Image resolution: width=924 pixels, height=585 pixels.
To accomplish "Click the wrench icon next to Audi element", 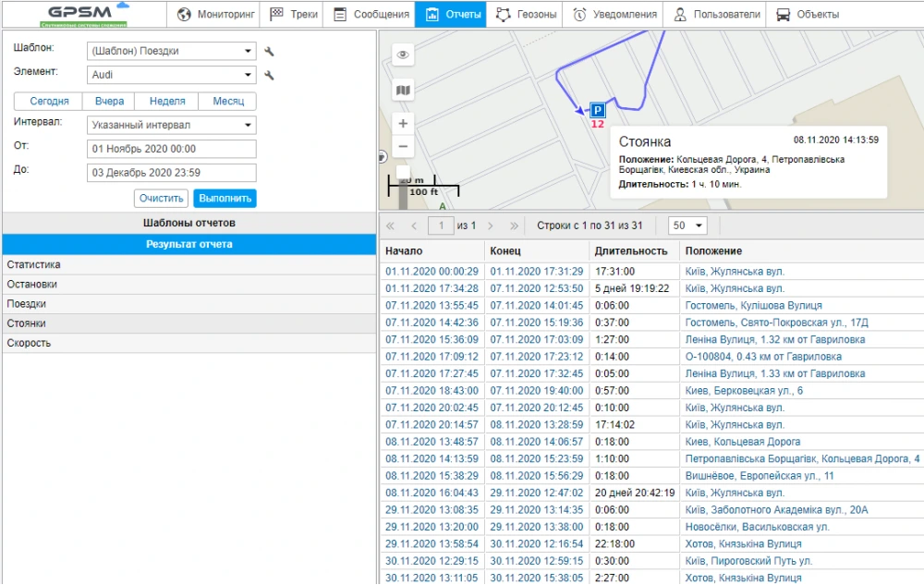I will click(x=269, y=75).
